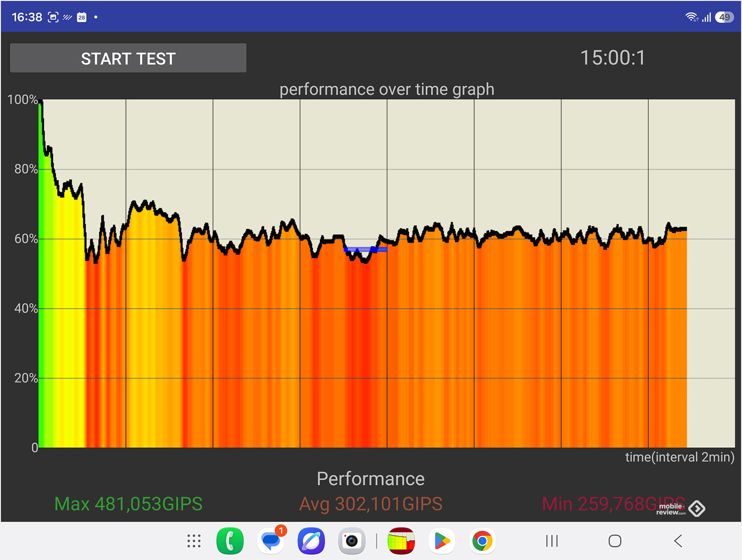This screenshot has width=742, height=560.
Task: Tap the Wi-Fi status icon
Action: tap(691, 17)
